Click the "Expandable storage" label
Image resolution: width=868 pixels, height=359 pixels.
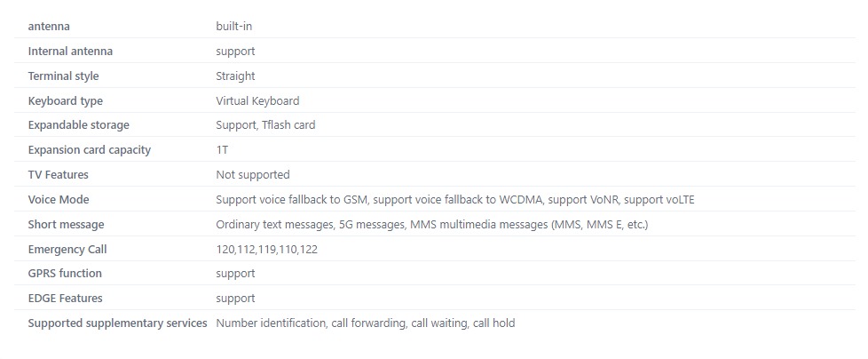pyautogui.click(x=78, y=125)
